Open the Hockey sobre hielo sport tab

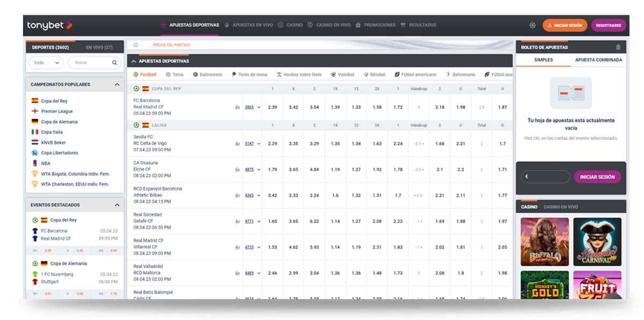pyautogui.click(x=299, y=75)
